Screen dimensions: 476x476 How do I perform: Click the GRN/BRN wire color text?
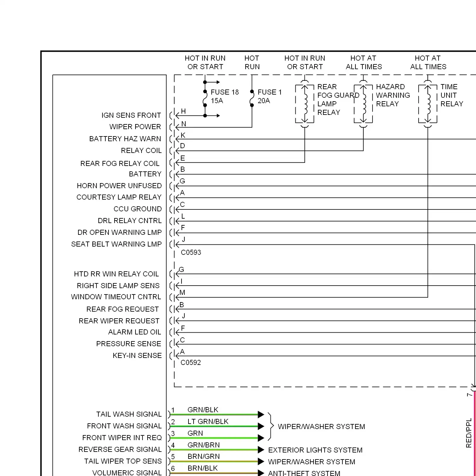[203, 445]
